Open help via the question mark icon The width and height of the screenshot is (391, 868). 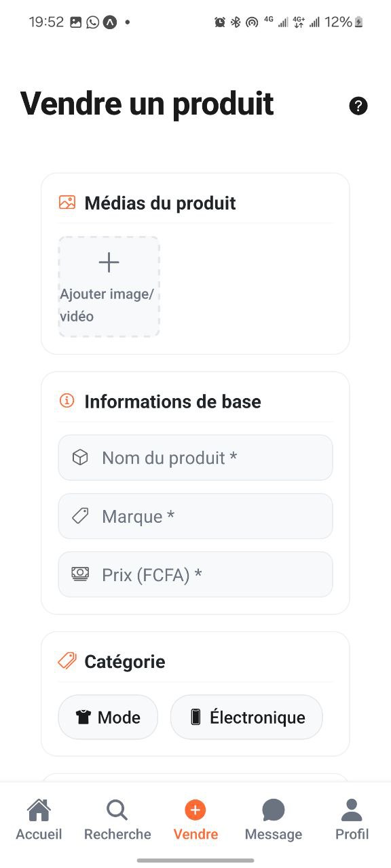click(x=358, y=106)
